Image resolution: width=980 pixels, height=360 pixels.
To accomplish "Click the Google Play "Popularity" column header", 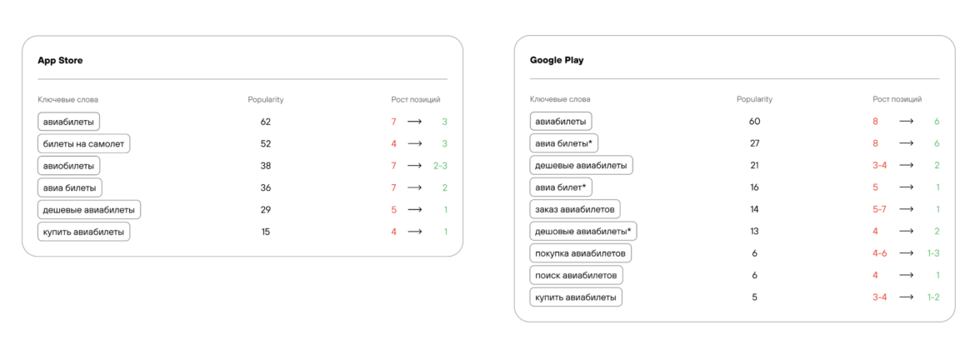I will [x=754, y=100].
